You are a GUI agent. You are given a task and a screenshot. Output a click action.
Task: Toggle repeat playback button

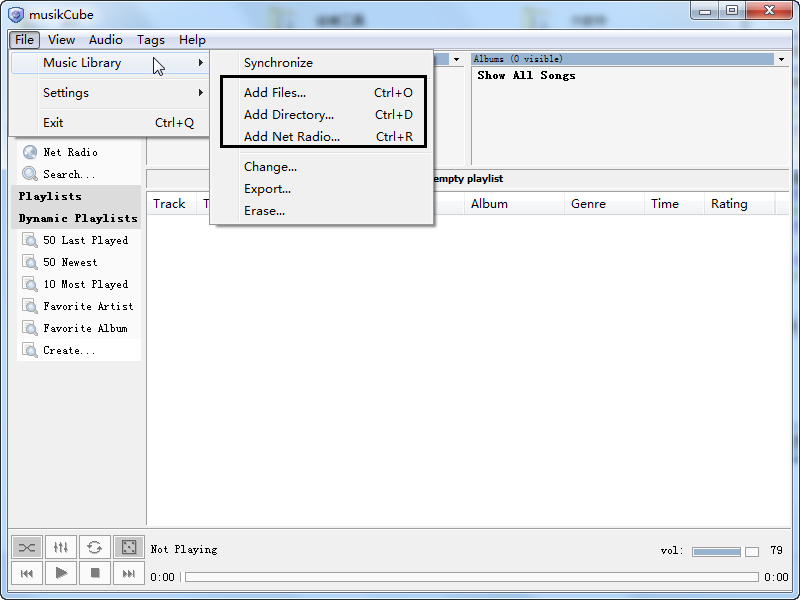[94, 547]
